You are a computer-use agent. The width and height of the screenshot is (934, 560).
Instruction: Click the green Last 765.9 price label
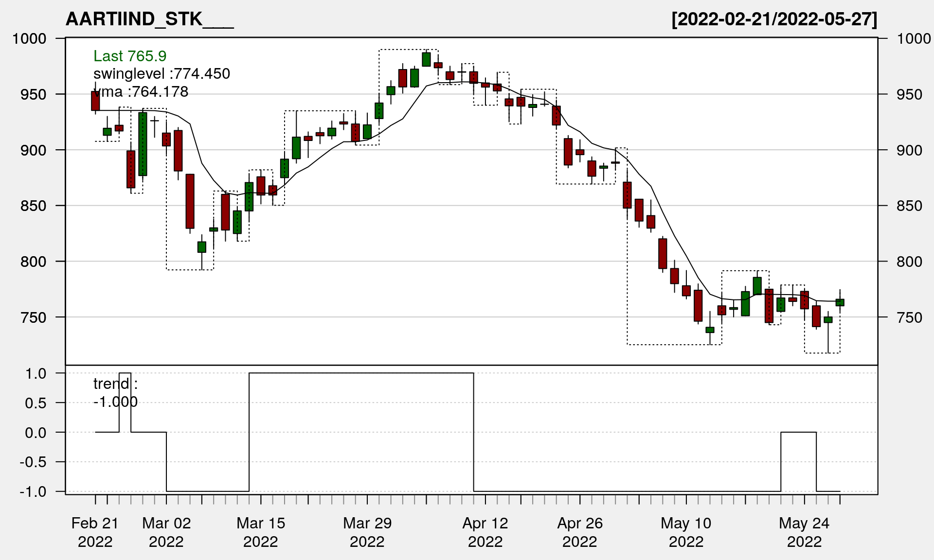click(x=130, y=56)
